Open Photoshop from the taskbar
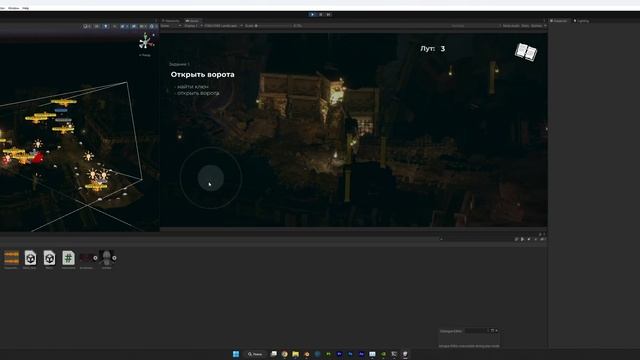 coord(350,354)
